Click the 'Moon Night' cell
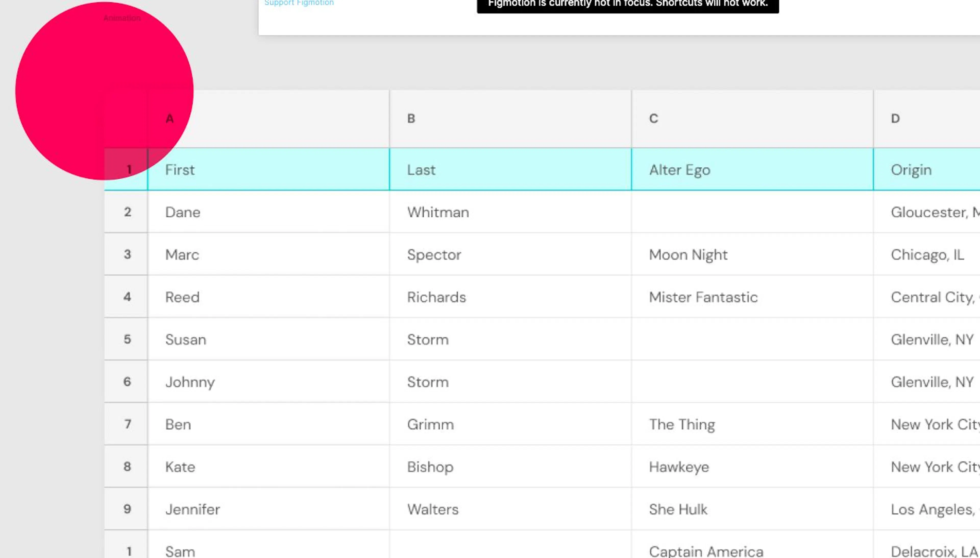The width and height of the screenshot is (980, 558). pyautogui.click(x=752, y=254)
